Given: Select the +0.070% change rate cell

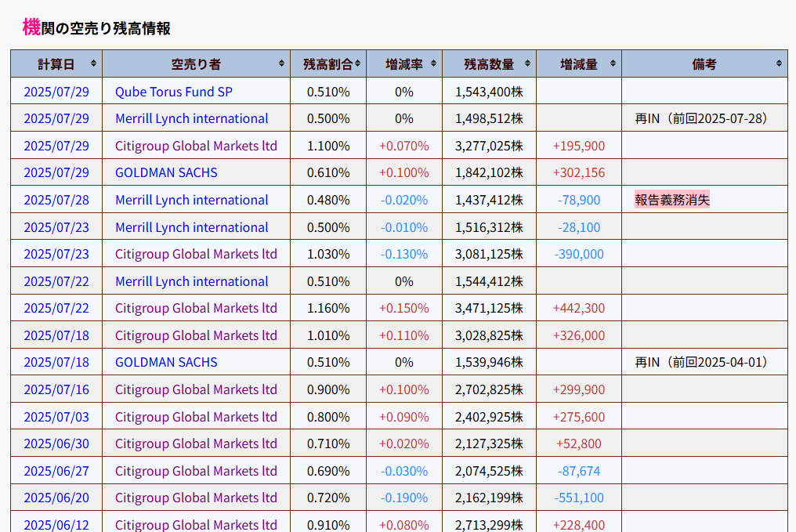Looking at the screenshot, I should pos(404,147).
